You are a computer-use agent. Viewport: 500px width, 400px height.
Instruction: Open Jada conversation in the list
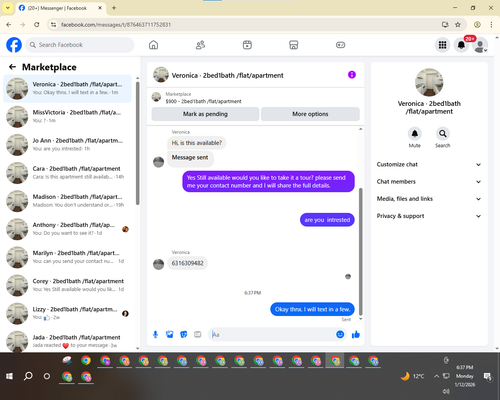(x=67, y=341)
